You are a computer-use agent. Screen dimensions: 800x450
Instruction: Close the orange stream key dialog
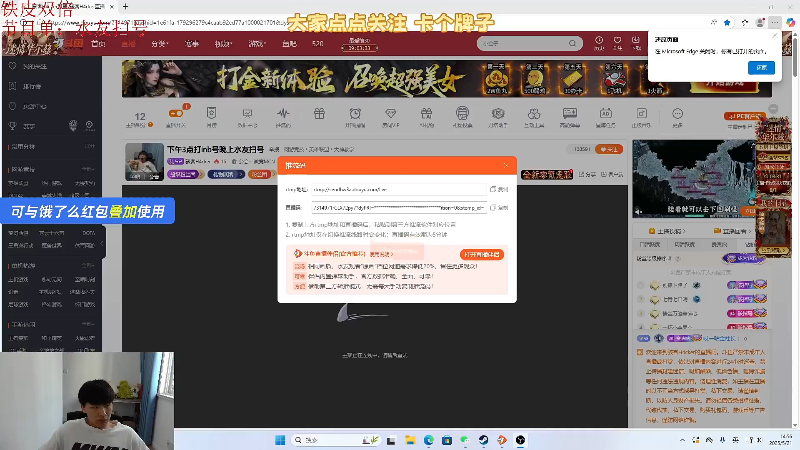(506, 165)
